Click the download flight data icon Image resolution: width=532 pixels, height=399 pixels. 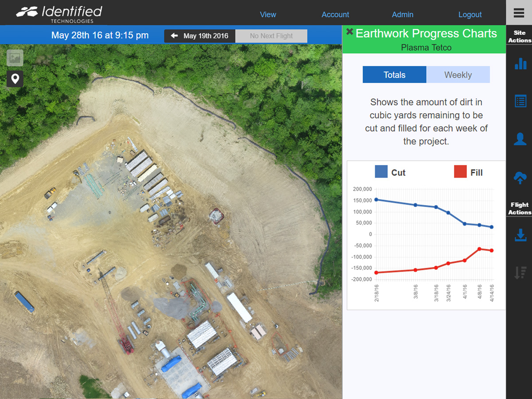tap(520, 235)
